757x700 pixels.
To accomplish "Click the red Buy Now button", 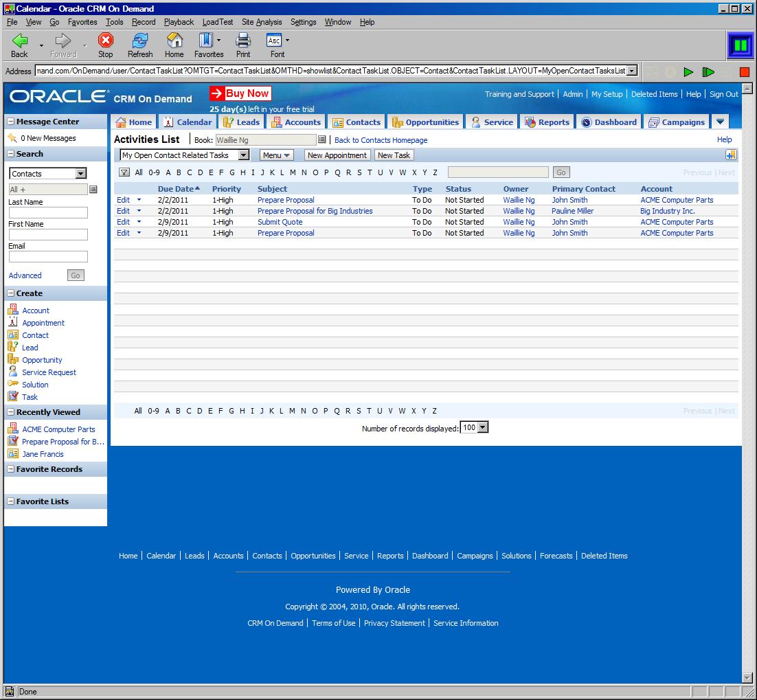I will [240, 93].
